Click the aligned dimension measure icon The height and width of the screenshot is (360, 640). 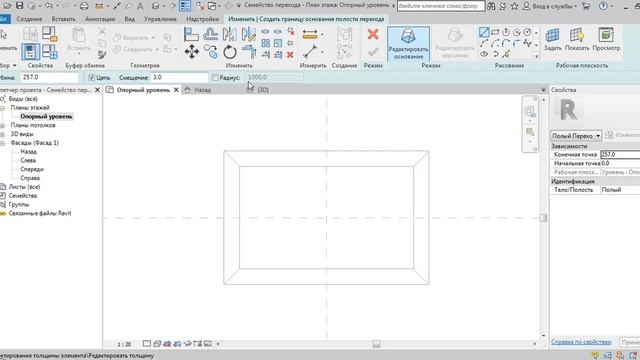tap(310, 35)
